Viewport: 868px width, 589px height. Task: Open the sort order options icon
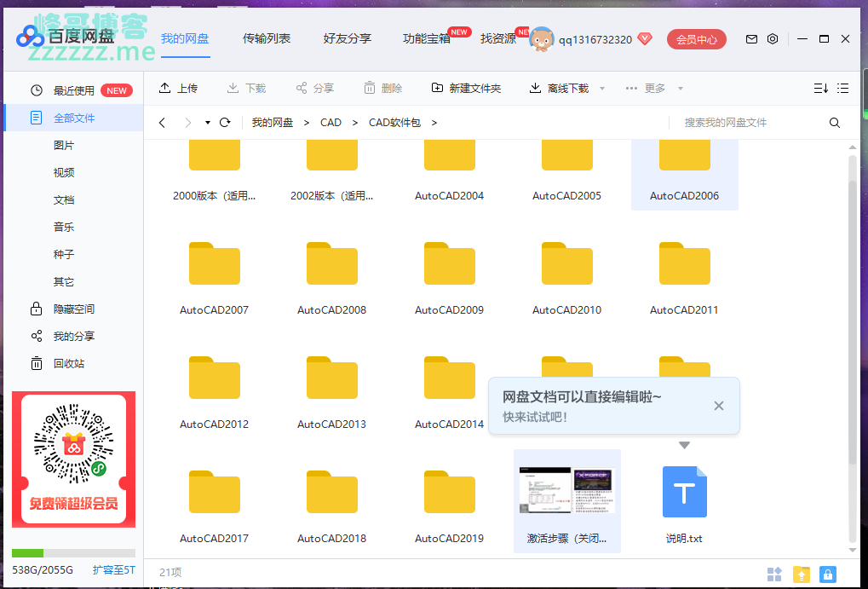(820, 89)
